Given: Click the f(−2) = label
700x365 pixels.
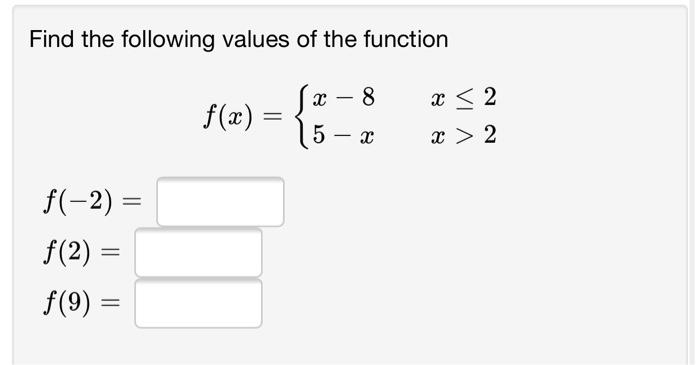Looking at the screenshot, I should [x=92, y=202].
